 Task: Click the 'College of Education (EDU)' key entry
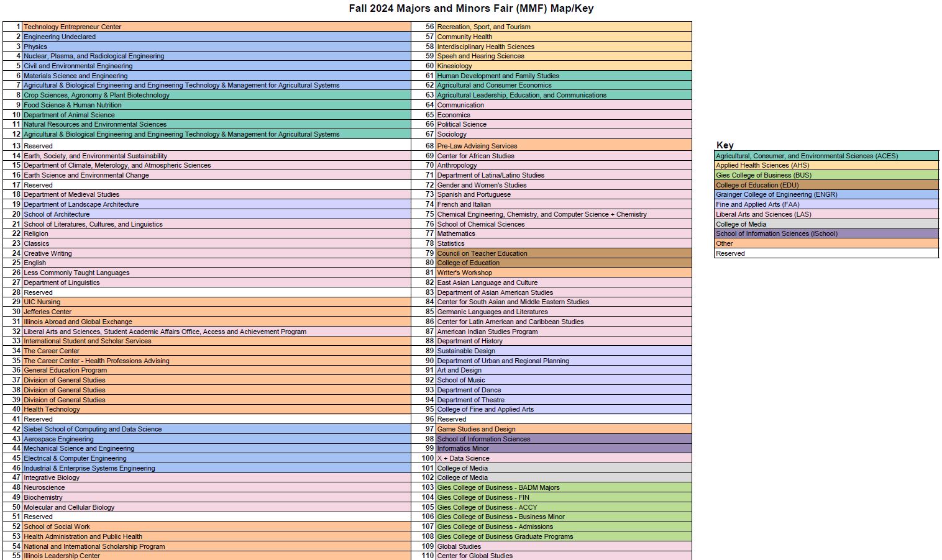click(826, 185)
